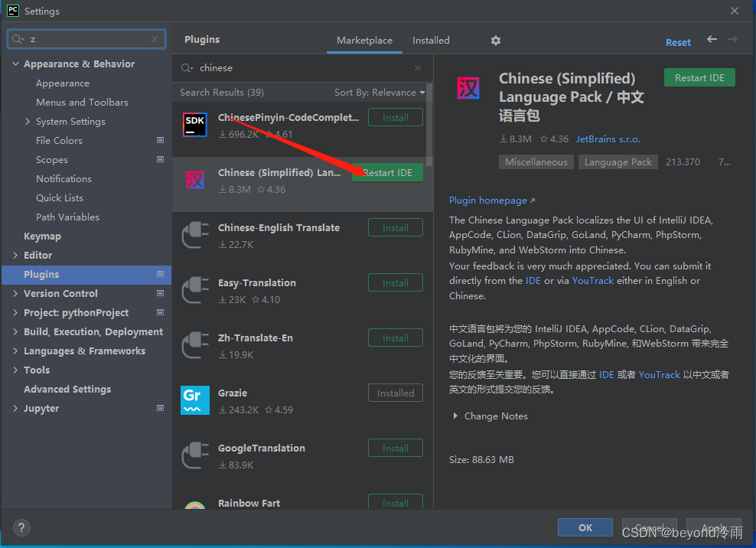Image resolution: width=756 pixels, height=548 pixels.
Task: Open first YouTrack link in English description
Action: (592, 281)
